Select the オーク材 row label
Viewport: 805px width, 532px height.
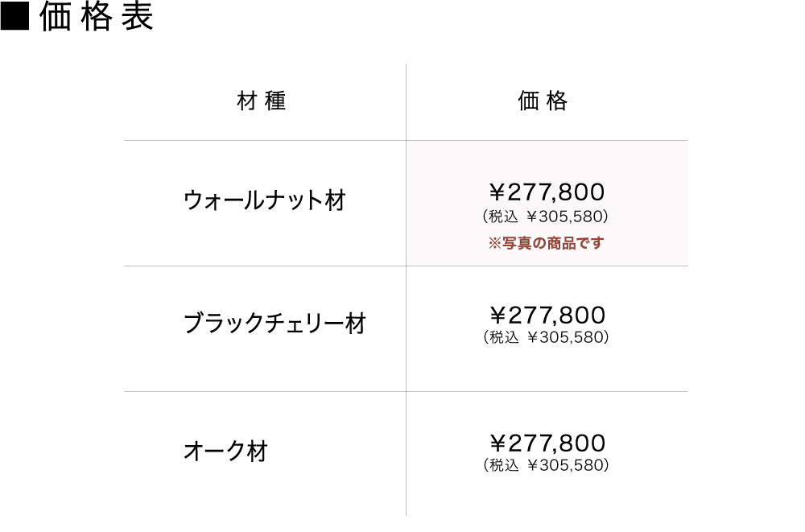(225, 452)
